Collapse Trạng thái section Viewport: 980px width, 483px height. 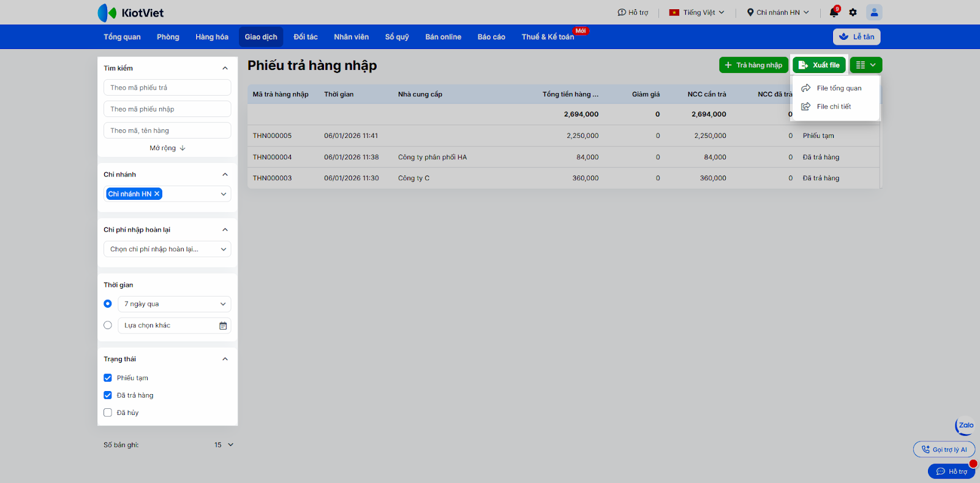click(x=225, y=359)
